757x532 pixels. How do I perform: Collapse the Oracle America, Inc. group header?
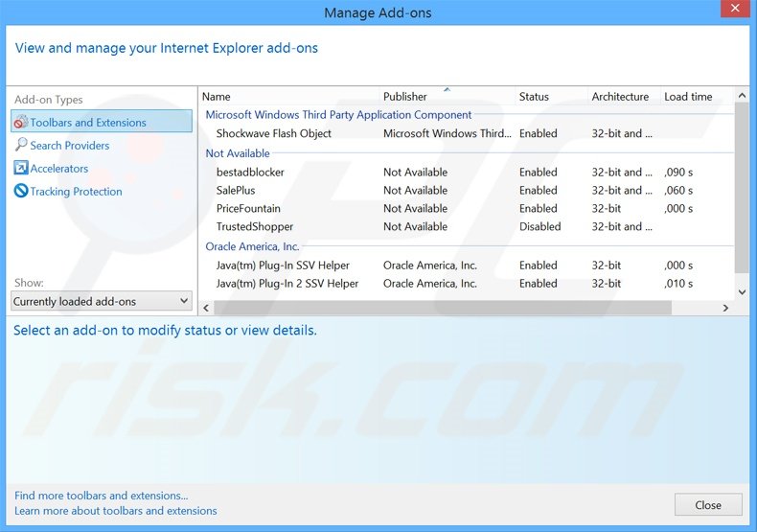252,246
